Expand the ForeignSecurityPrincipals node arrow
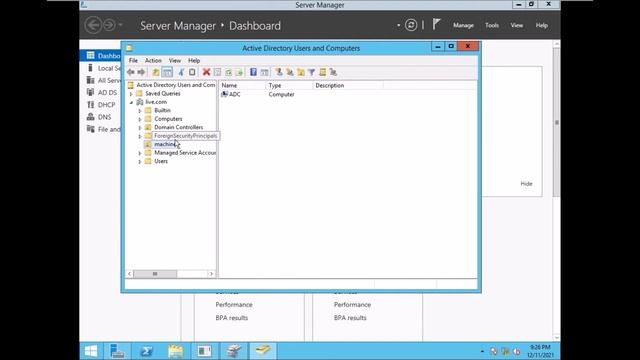Image resolution: width=640 pixels, height=360 pixels. (x=140, y=136)
